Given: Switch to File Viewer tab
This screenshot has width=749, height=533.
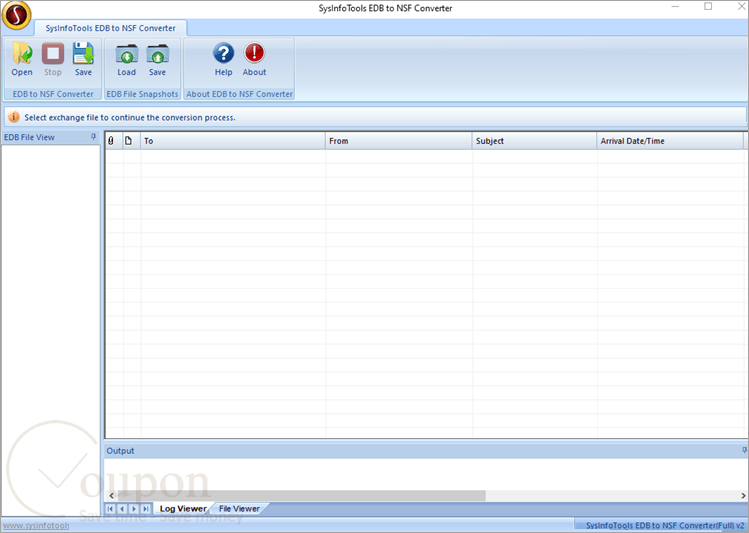Looking at the screenshot, I should [x=239, y=509].
